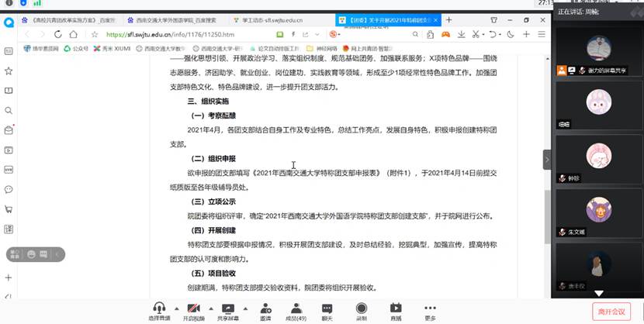Go forward in the shared browser
Screen dimensions: 644x324
coord(42,34)
